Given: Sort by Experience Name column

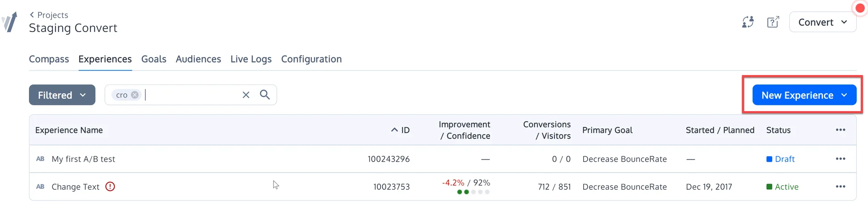Looking at the screenshot, I should [x=69, y=130].
